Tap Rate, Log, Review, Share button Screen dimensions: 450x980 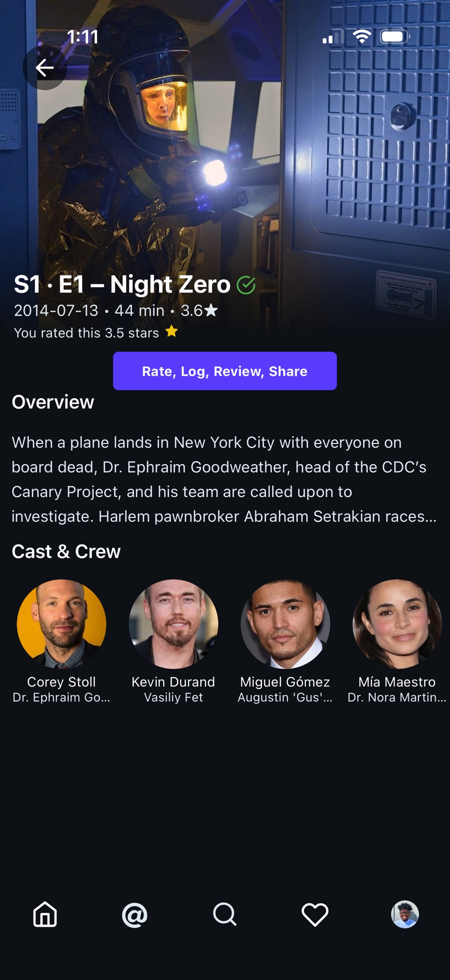click(225, 371)
